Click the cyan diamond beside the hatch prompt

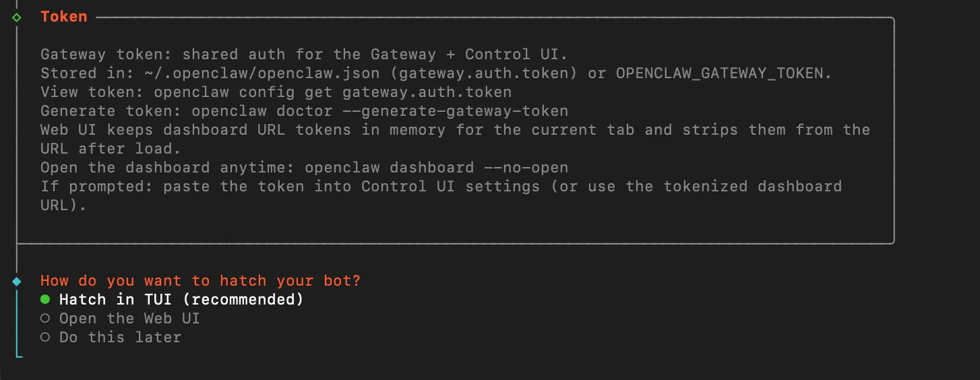(x=17, y=281)
